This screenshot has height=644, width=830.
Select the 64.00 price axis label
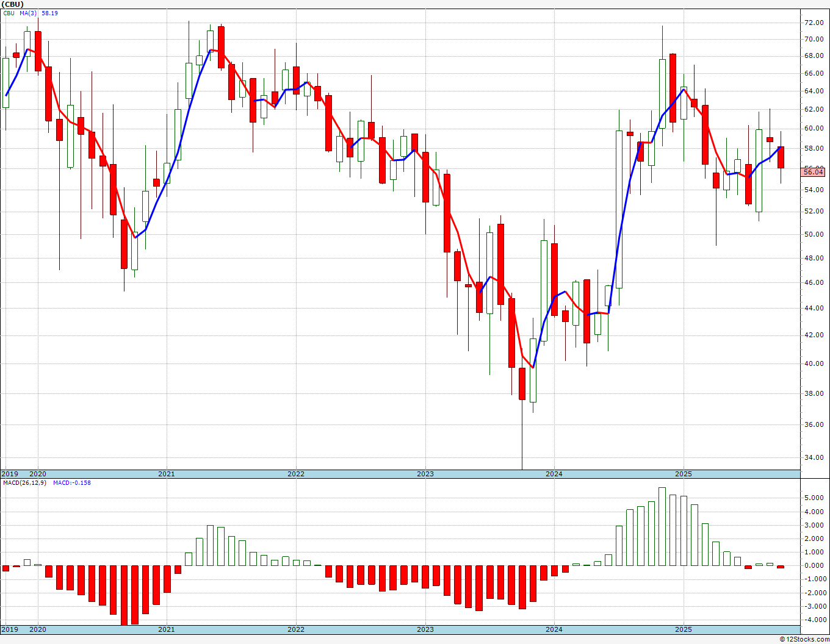pyautogui.click(x=814, y=91)
